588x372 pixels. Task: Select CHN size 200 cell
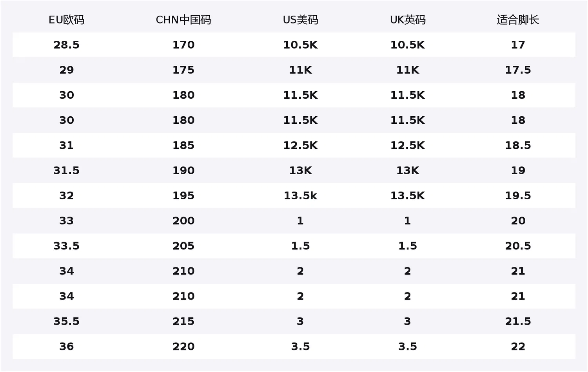(183, 221)
